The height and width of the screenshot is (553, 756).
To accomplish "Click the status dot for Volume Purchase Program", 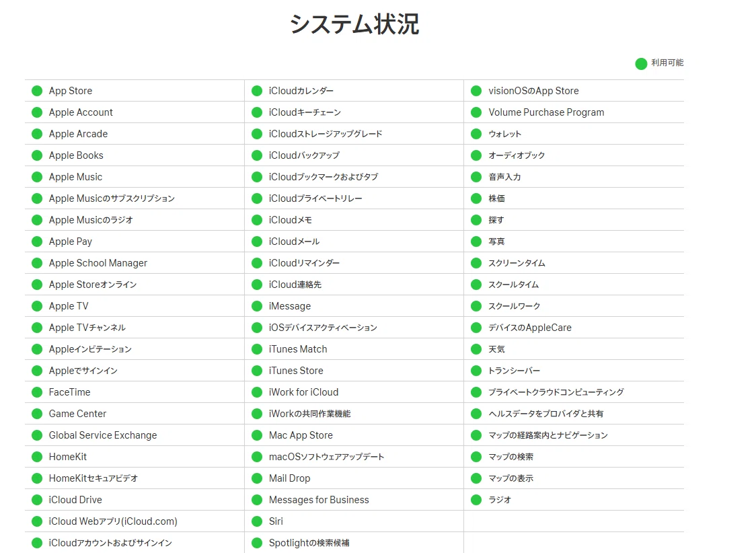I will [476, 112].
